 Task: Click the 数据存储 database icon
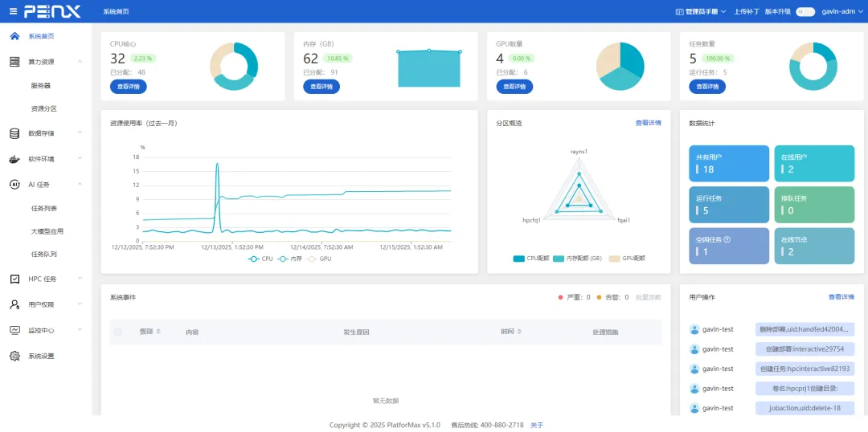tap(15, 133)
